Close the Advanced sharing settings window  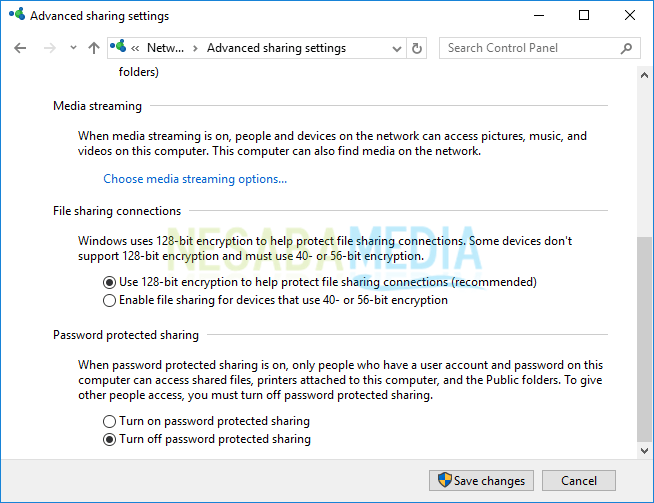[630, 15]
